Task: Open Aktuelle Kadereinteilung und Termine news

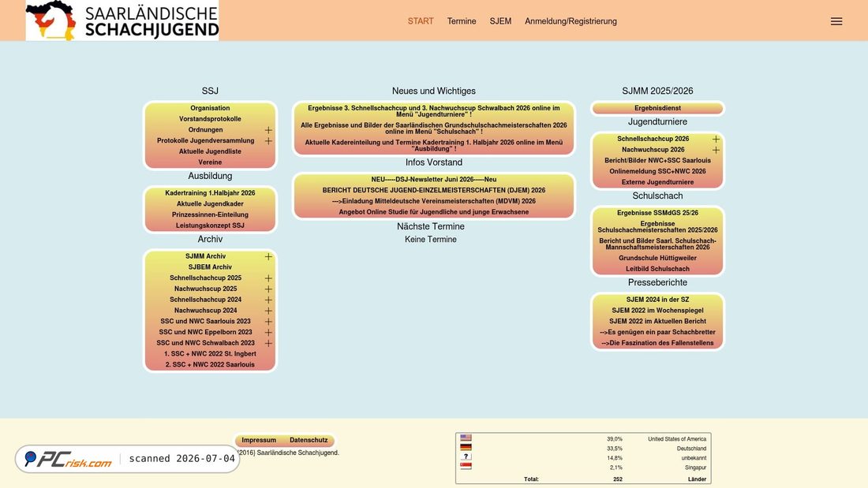Action: 433,146
